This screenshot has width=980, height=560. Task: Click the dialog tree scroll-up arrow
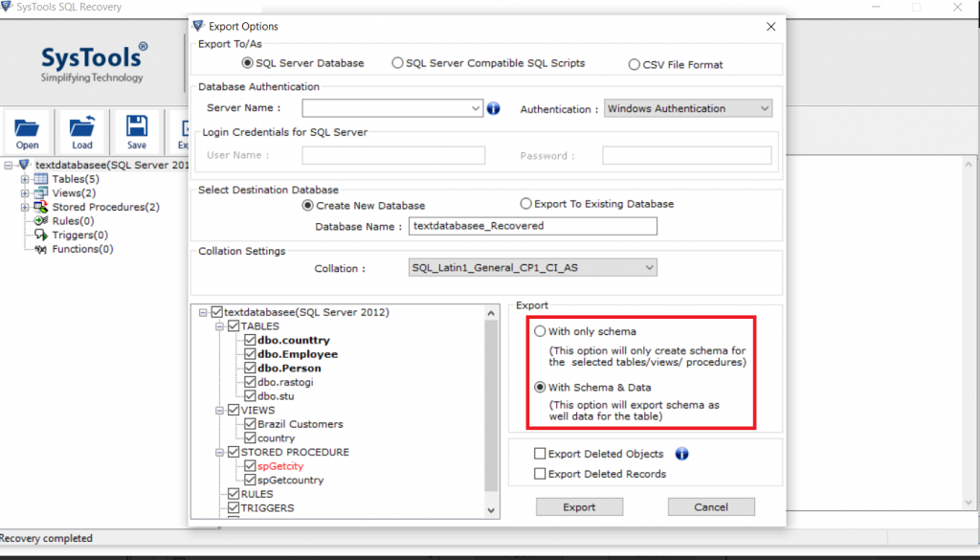tap(491, 313)
